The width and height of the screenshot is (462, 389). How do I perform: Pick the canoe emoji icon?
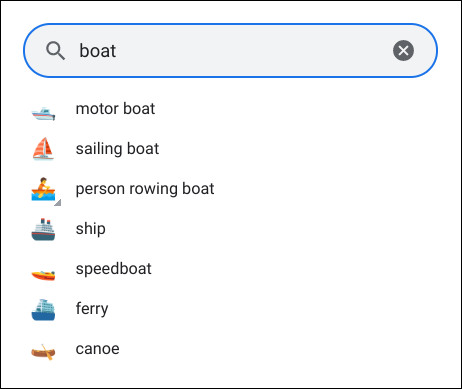click(43, 352)
